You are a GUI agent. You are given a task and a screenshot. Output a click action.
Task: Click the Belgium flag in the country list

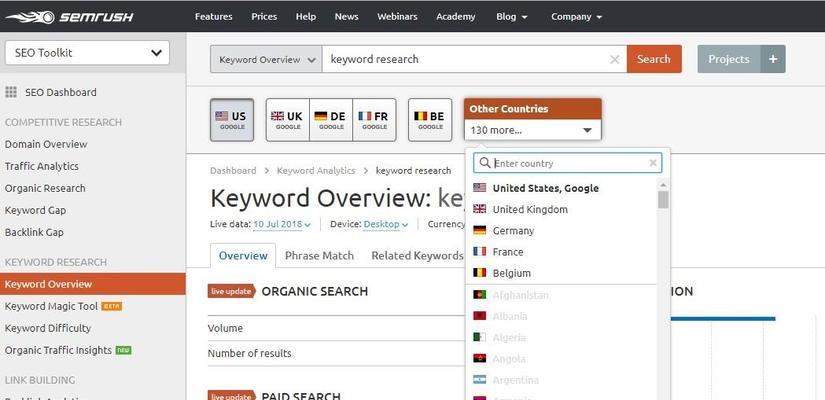point(479,273)
